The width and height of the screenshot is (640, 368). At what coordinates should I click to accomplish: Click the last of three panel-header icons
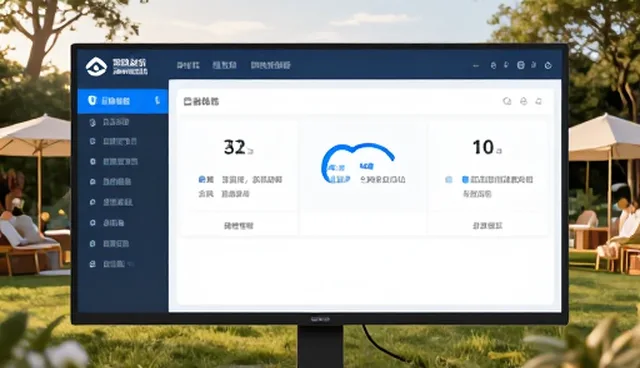539,101
